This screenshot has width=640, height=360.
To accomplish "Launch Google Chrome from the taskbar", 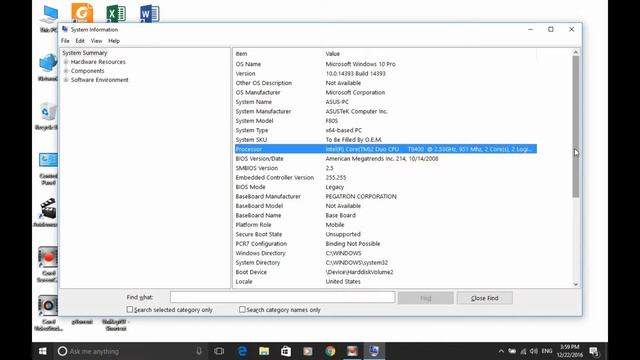I will 330,351.
